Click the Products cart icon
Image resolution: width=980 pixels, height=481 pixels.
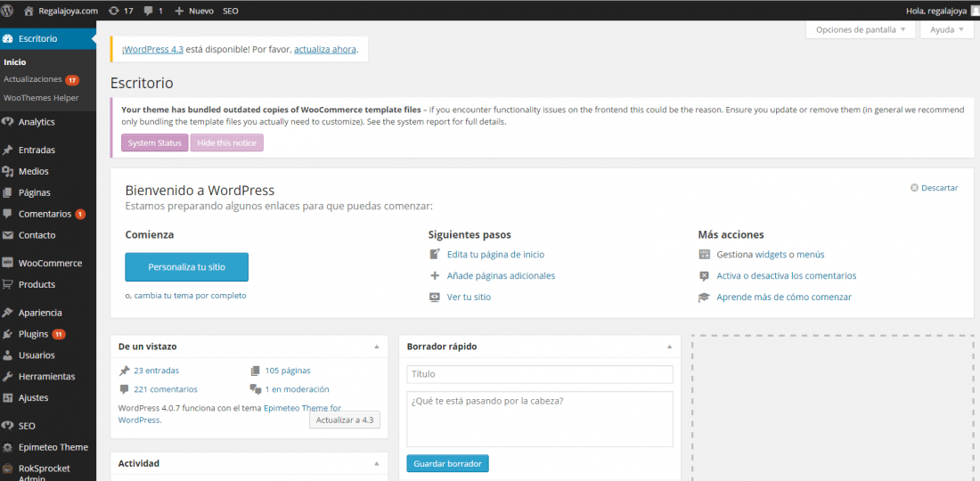coord(7,284)
